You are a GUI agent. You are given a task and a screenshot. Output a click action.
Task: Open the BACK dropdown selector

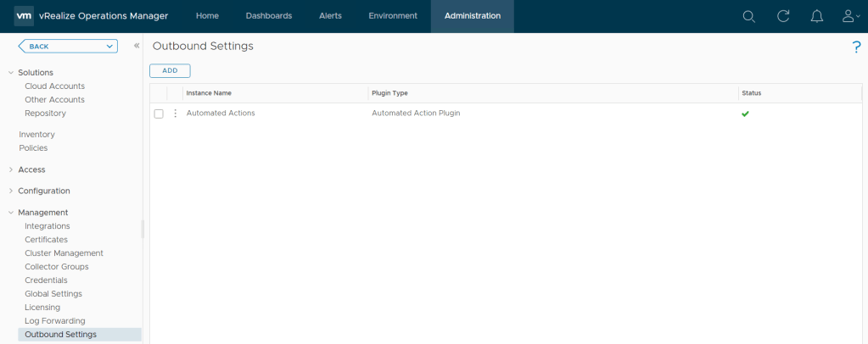[67, 46]
